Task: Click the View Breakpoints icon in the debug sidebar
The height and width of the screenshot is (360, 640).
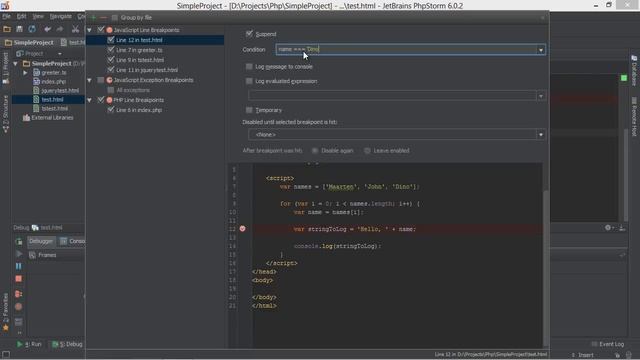Action: point(18,294)
